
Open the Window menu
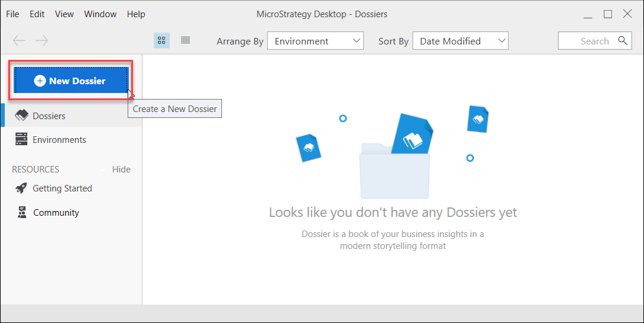(x=100, y=14)
